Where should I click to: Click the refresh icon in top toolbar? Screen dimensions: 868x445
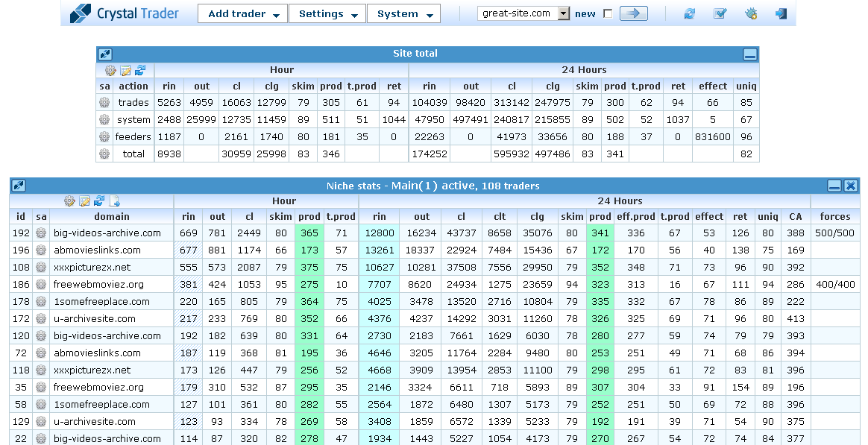[x=689, y=13]
